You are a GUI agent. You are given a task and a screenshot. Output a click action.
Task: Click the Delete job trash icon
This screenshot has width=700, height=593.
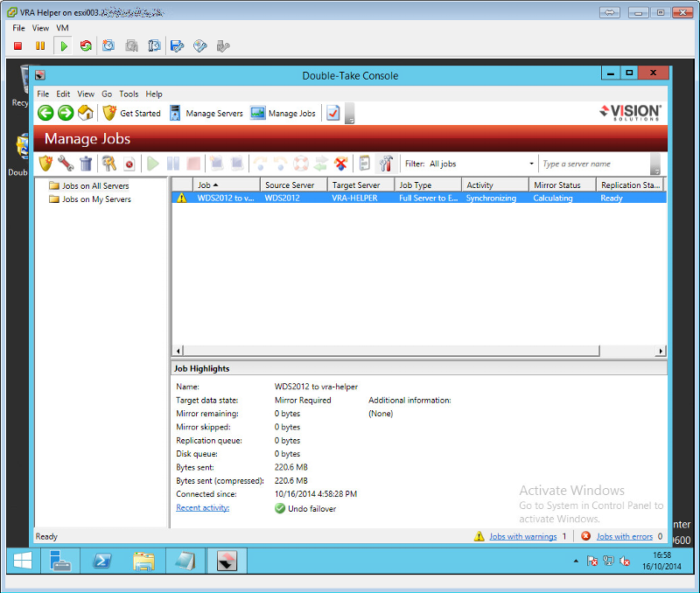(86, 164)
